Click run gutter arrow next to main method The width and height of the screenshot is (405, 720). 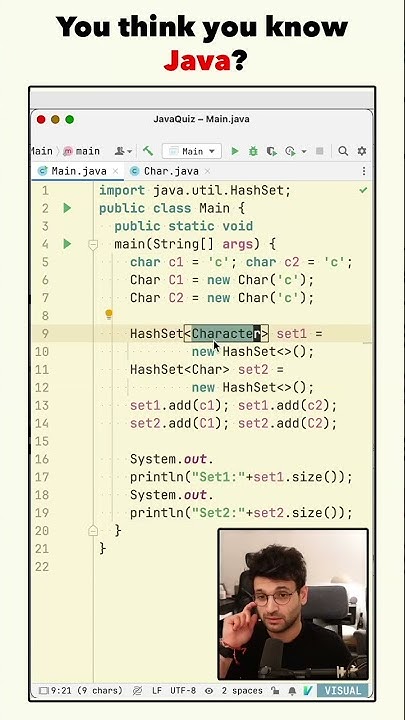pos(67,244)
